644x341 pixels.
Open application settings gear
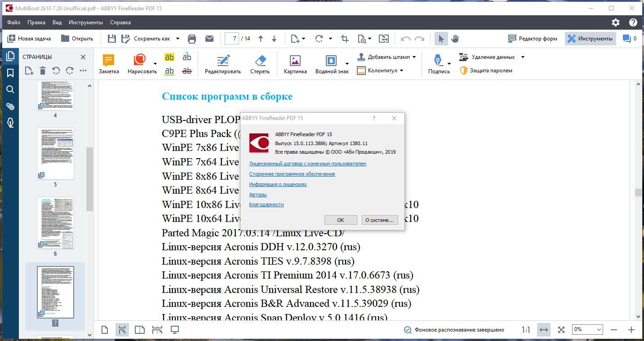pos(616,22)
